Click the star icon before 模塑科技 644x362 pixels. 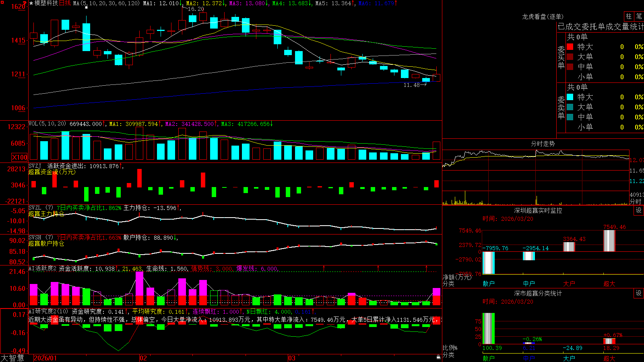31,3
